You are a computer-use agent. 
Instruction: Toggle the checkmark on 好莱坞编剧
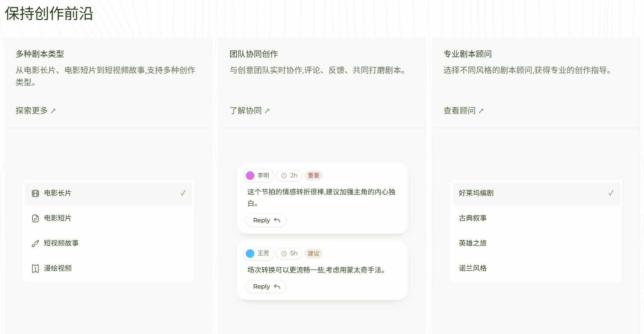point(610,193)
